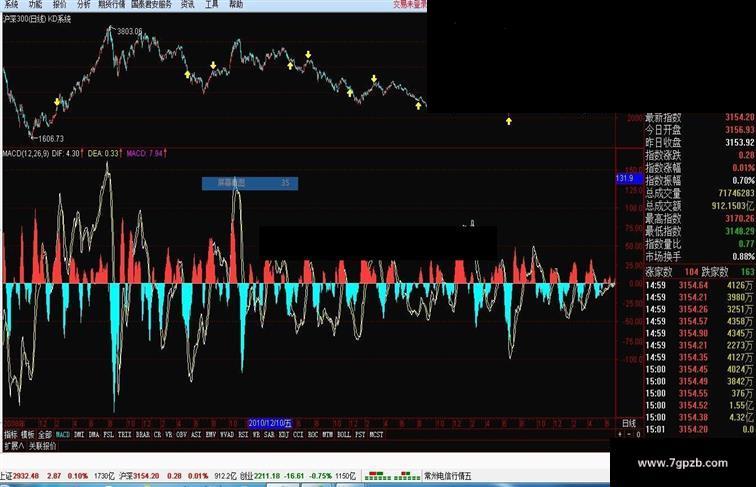Click the blue tooltip box showing 35
The height and width of the screenshot is (487, 756).
click(250, 183)
